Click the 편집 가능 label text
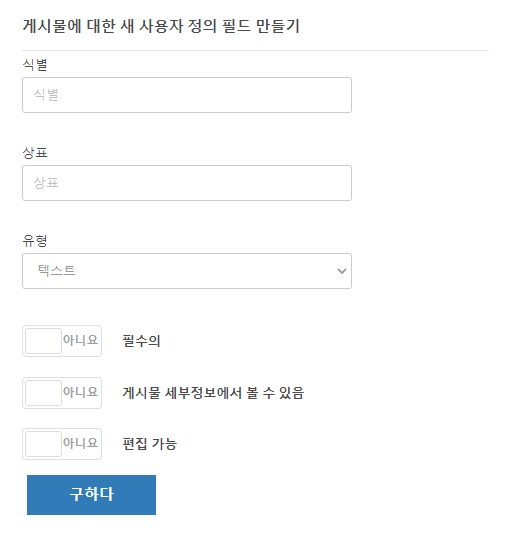 click(150, 444)
